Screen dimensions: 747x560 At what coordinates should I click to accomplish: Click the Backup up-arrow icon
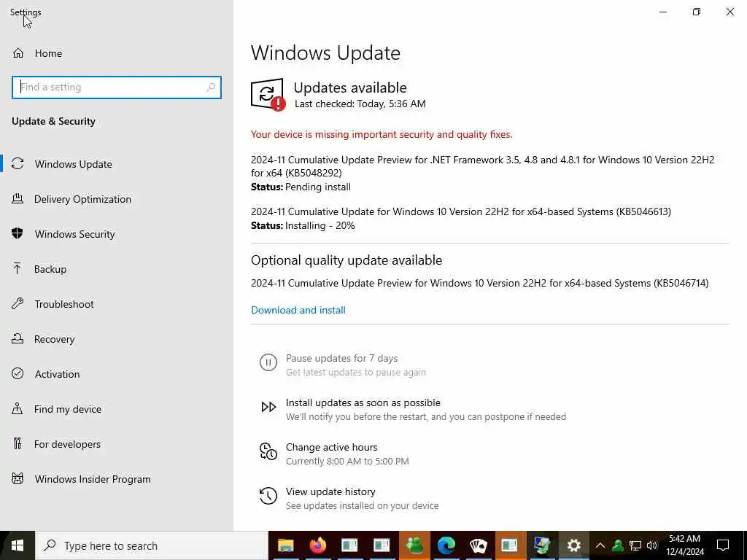click(18, 269)
